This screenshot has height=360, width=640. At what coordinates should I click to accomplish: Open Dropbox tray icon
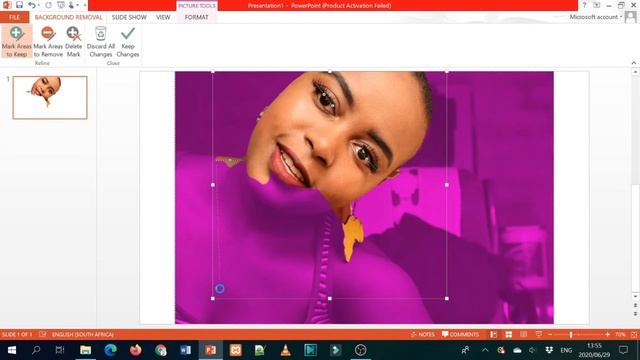[x=549, y=350]
